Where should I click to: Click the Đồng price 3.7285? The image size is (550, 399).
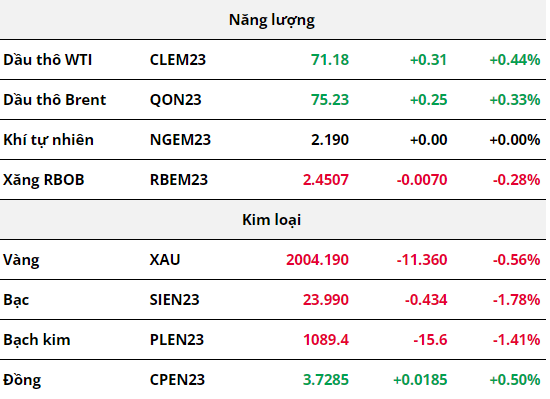click(x=326, y=380)
